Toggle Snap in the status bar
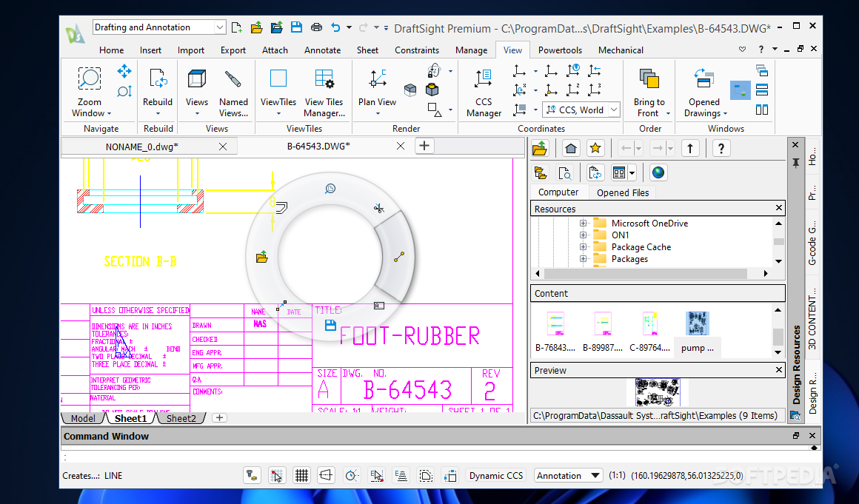 pyautogui.click(x=277, y=476)
